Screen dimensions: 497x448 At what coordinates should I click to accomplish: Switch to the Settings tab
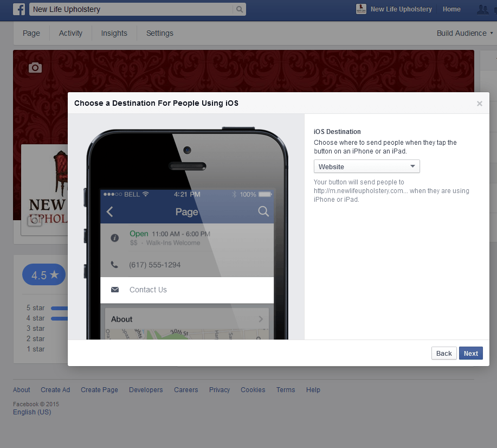click(x=160, y=33)
